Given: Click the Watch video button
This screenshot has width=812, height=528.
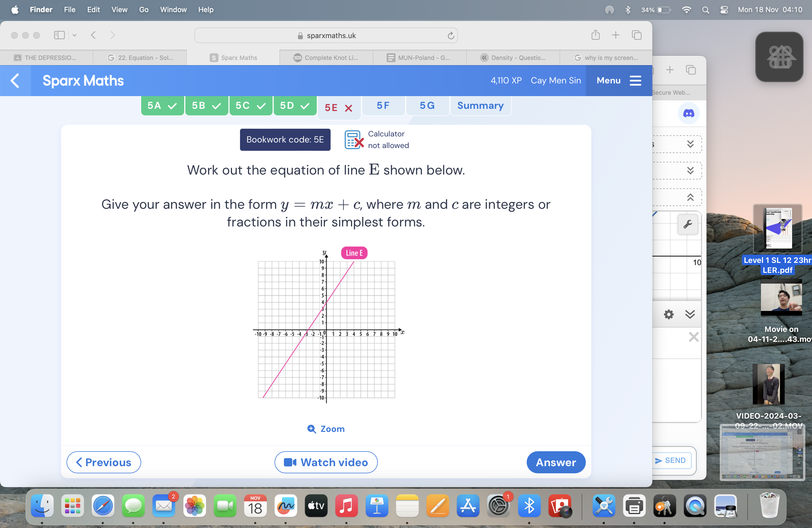Looking at the screenshot, I should [326, 462].
